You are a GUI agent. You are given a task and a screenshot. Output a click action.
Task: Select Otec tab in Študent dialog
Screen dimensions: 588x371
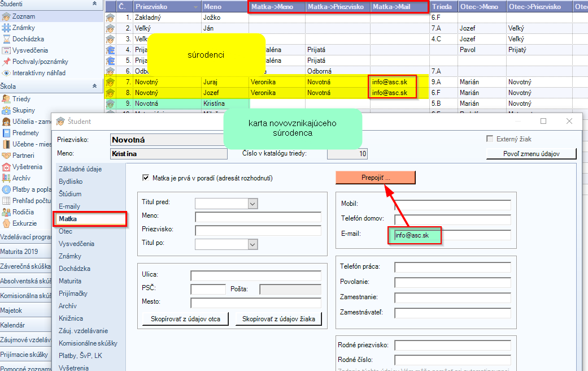pyautogui.click(x=66, y=231)
